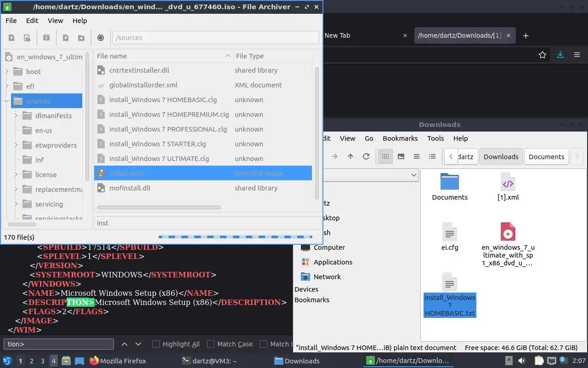Select the [1].xml file icon
This screenshot has height=368, width=588.
pyautogui.click(x=508, y=182)
